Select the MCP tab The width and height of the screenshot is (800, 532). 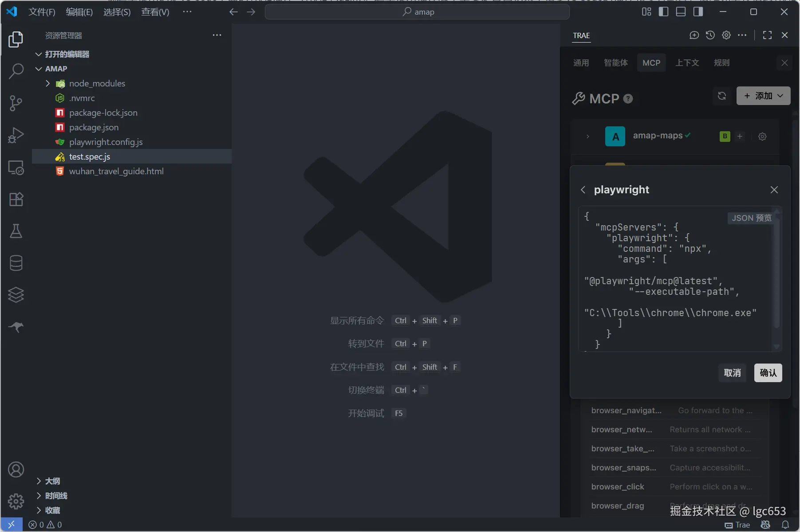[651, 63]
